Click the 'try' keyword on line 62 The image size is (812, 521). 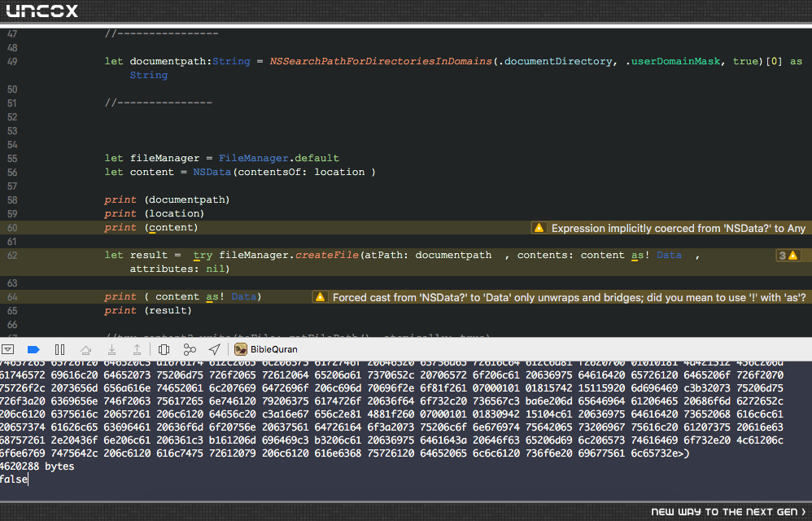(203, 256)
